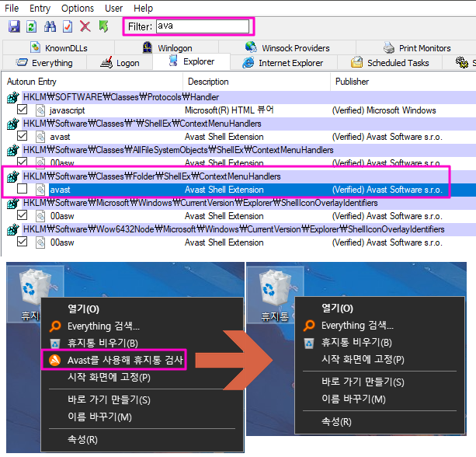Click the KnownDLLs tab icon
This screenshot has width=476, height=457.
tap(35, 47)
